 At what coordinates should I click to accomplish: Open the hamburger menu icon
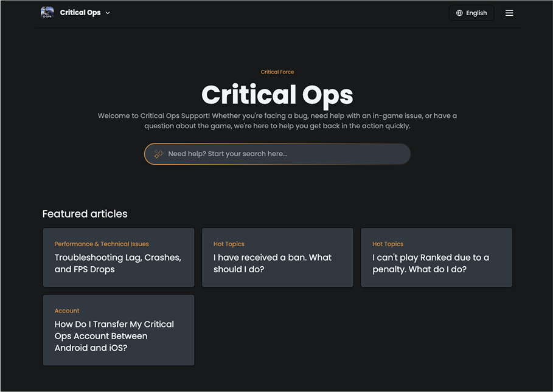point(509,13)
